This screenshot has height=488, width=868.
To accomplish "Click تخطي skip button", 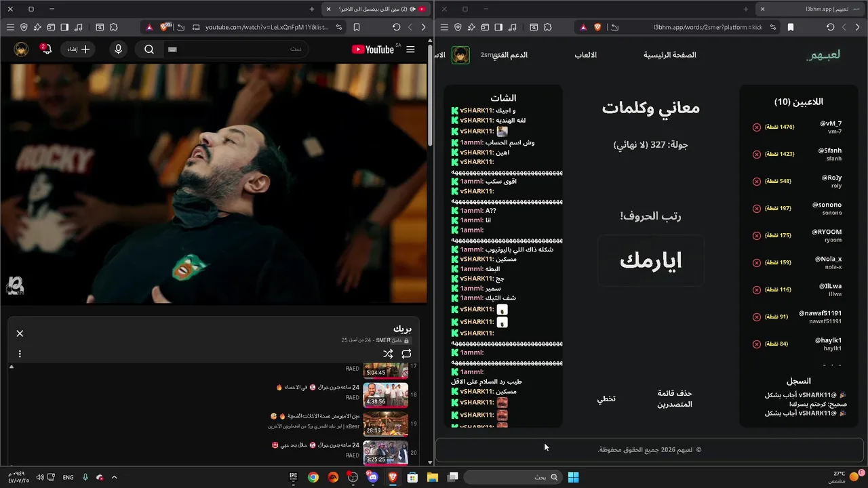I will pyautogui.click(x=606, y=399).
